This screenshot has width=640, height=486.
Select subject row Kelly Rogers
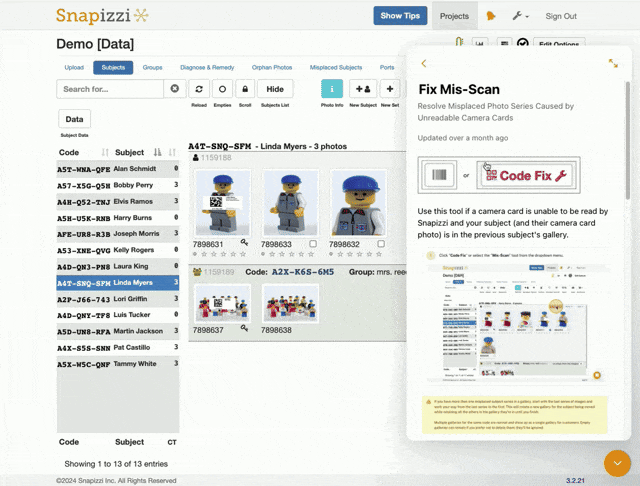click(x=118, y=250)
